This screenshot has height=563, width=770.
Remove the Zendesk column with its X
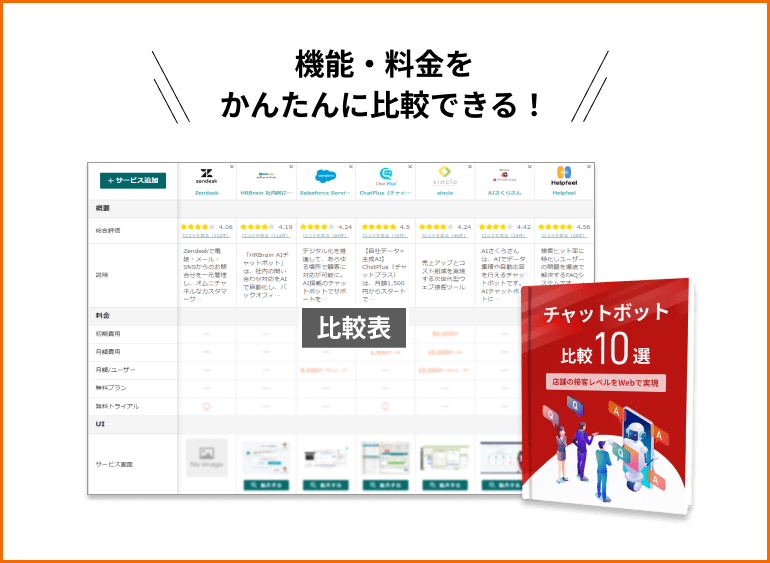232,167
